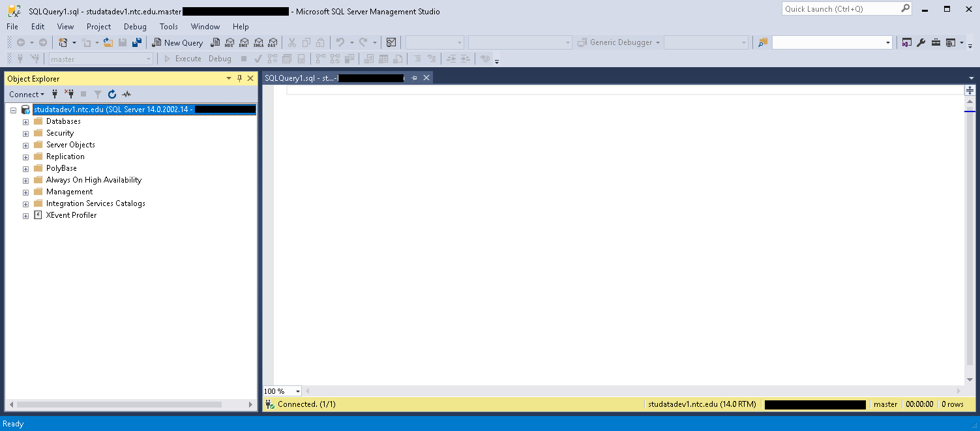Start an Analysis Services DAX query
The image size is (980, 431).
tap(273, 42)
